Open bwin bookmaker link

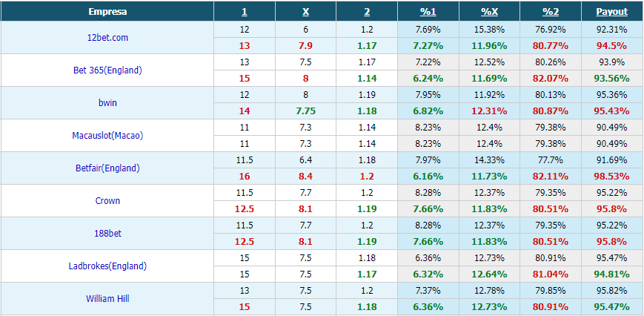coord(107,102)
